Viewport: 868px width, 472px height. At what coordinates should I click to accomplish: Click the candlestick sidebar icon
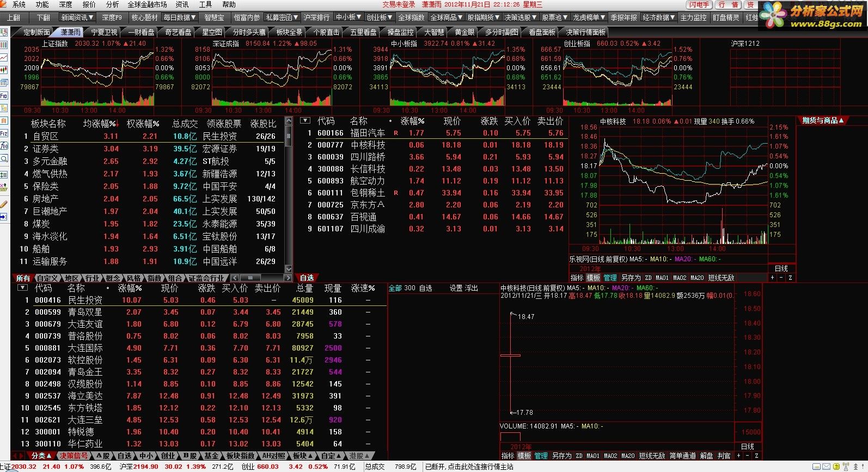pyautogui.click(x=4, y=70)
